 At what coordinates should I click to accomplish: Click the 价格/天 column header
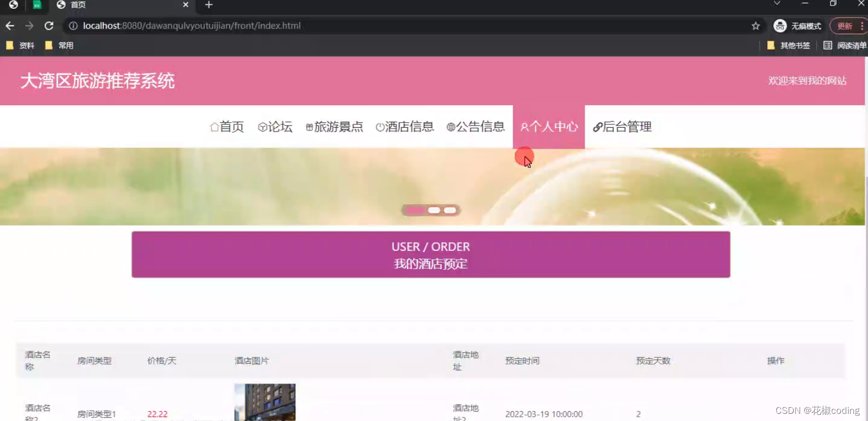point(162,360)
